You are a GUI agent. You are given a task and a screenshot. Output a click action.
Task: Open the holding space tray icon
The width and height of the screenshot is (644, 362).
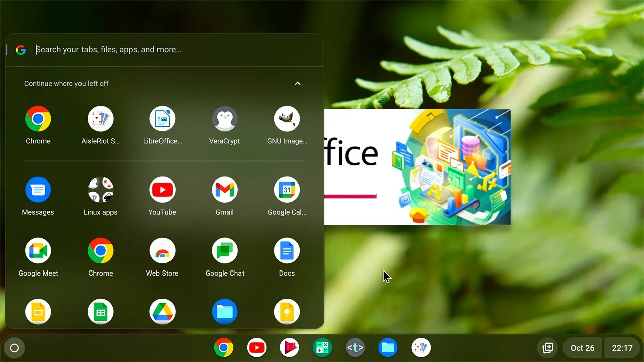[548, 348]
